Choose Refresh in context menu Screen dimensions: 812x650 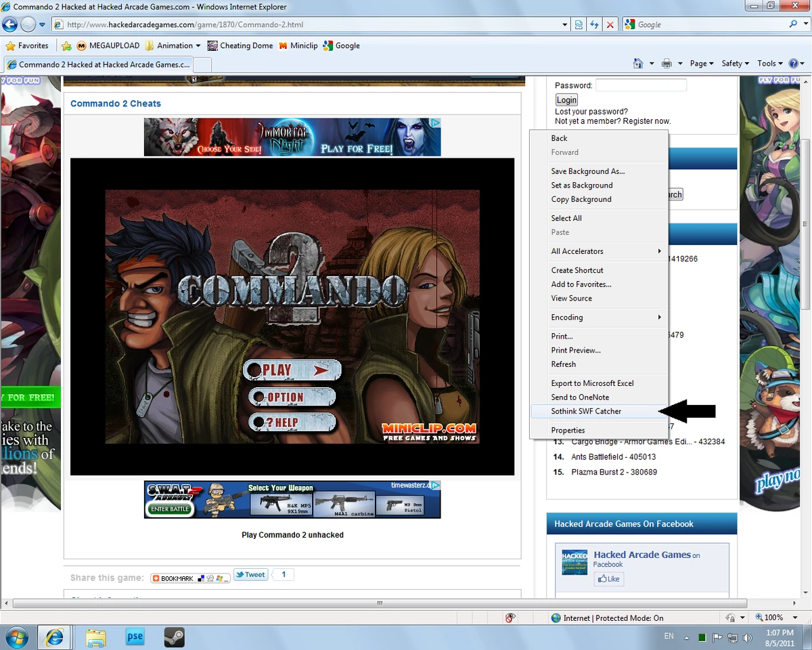point(599,364)
